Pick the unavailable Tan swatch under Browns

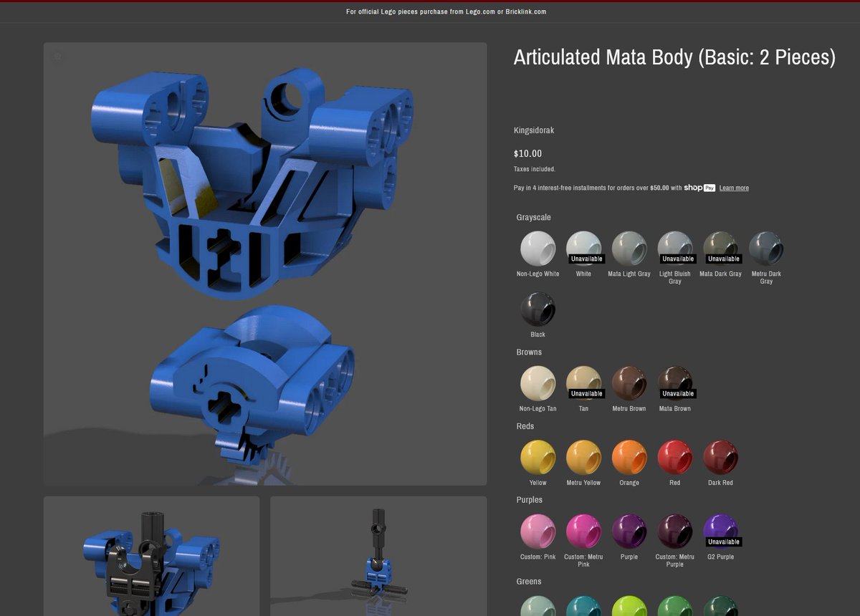583,383
